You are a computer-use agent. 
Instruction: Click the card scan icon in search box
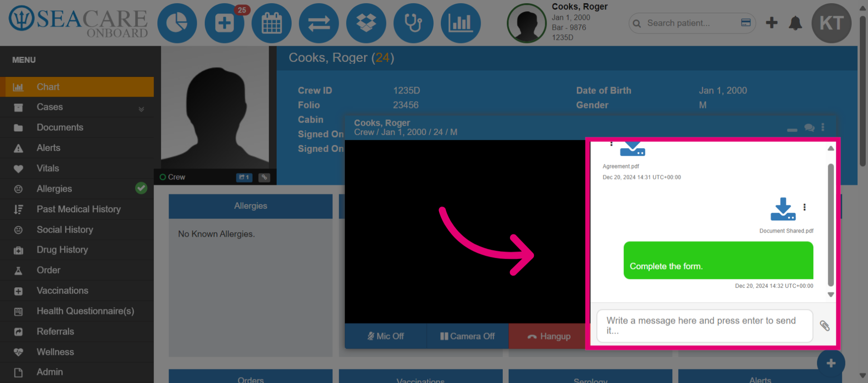[x=746, y=23]
